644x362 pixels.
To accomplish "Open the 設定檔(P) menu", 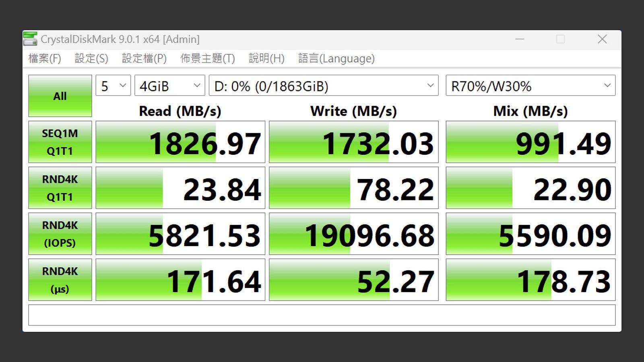I will pyautogui.click(x=144, y=59).
